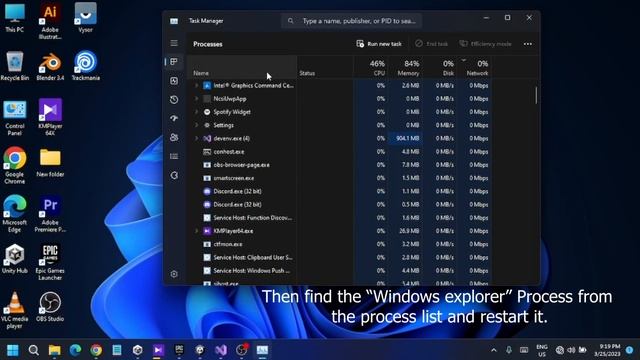This screenshot has width=640, height=360.
Task: Show hidden system tray icons
Action: point(494,350)
